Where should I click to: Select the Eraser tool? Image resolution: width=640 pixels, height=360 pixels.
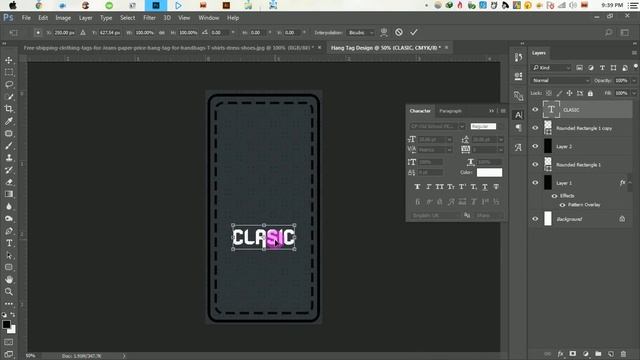(9, 182)
